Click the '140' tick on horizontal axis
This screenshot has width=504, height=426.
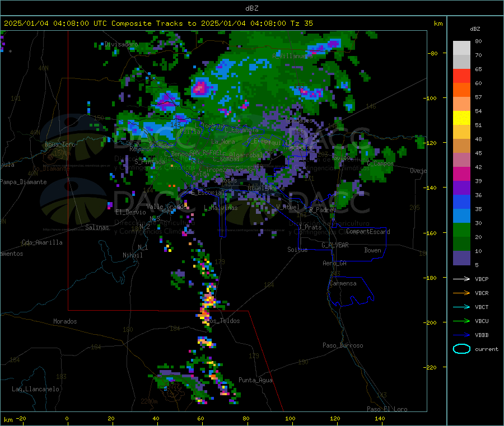380,418
